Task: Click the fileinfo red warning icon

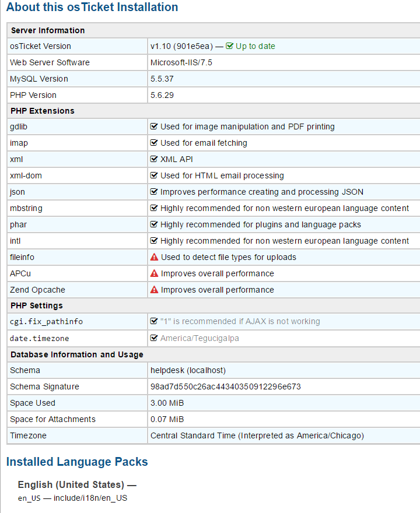Action: [x=154, y=257]
